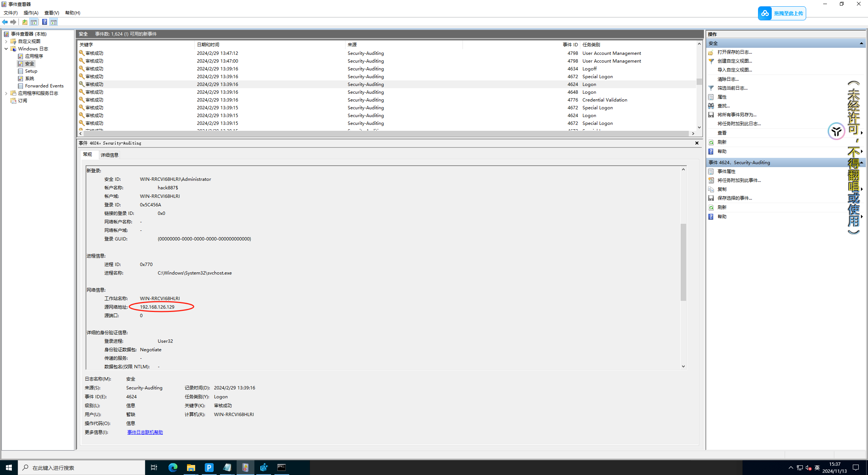Click 刷新 in the 安全 actions
The height and width of the screenshot is (475, 868).
point(722,142)
